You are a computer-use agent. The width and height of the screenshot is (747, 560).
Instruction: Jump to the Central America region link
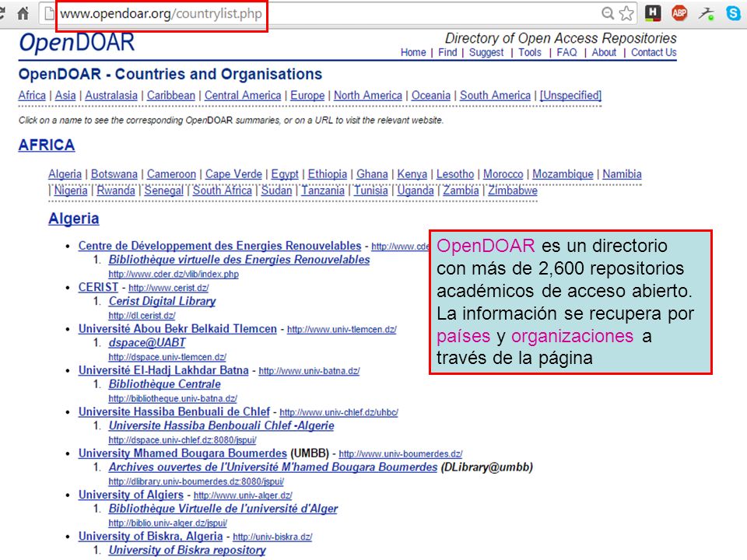coord(243,95)
